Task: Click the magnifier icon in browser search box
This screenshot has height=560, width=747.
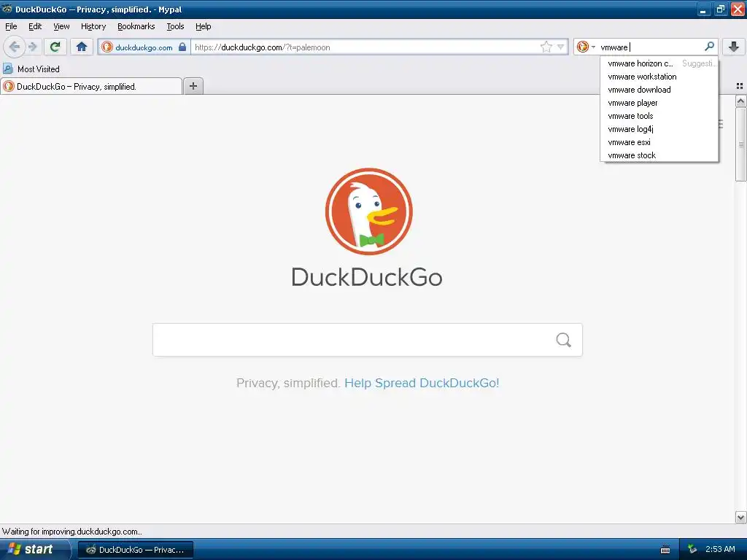Action: pyautogui.click(x=709, y=46)
